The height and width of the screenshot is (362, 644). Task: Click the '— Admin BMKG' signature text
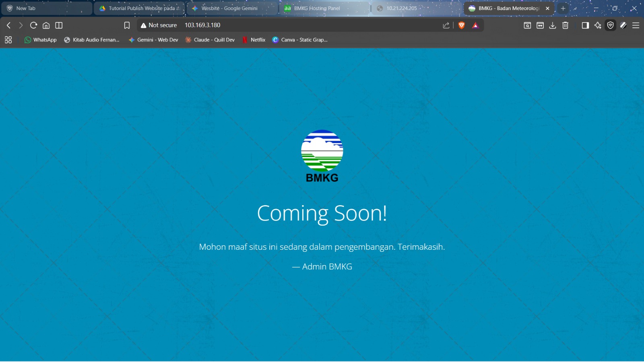tap(322, 267)
